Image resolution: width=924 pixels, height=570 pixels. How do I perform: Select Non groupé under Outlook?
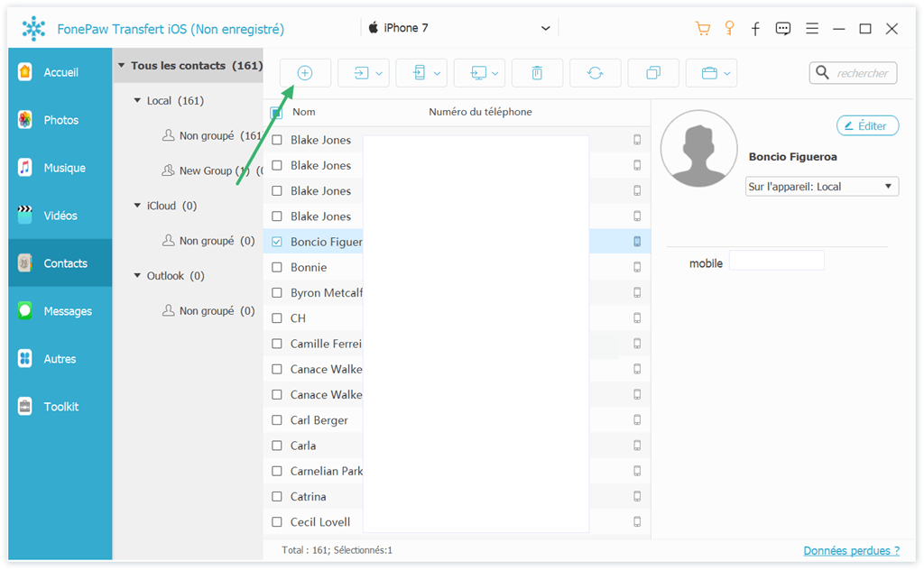point(208,311)
